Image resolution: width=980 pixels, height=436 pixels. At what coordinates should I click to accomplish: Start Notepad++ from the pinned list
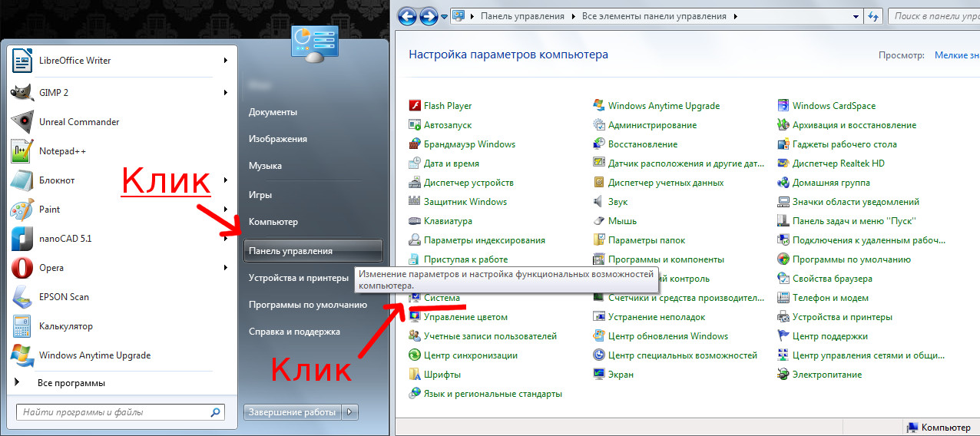pyautogui.click(x=22, y=151)
